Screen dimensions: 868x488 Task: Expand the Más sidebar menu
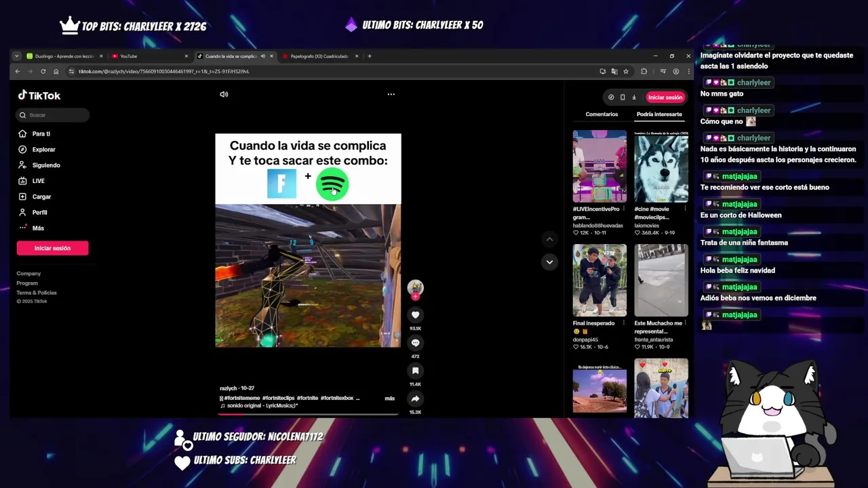pyautogui.click(x=37, y=228)
